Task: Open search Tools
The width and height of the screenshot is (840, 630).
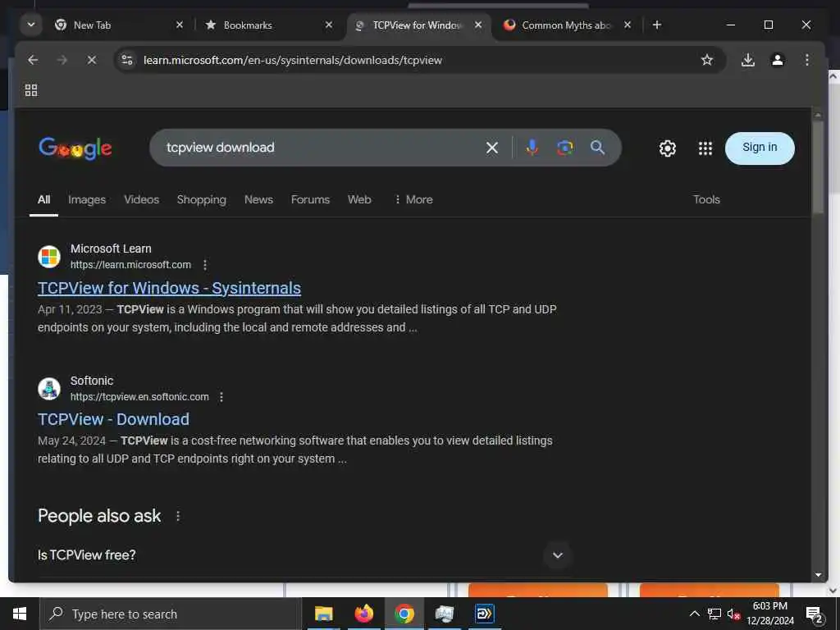Action: click(x=706, y=200)
